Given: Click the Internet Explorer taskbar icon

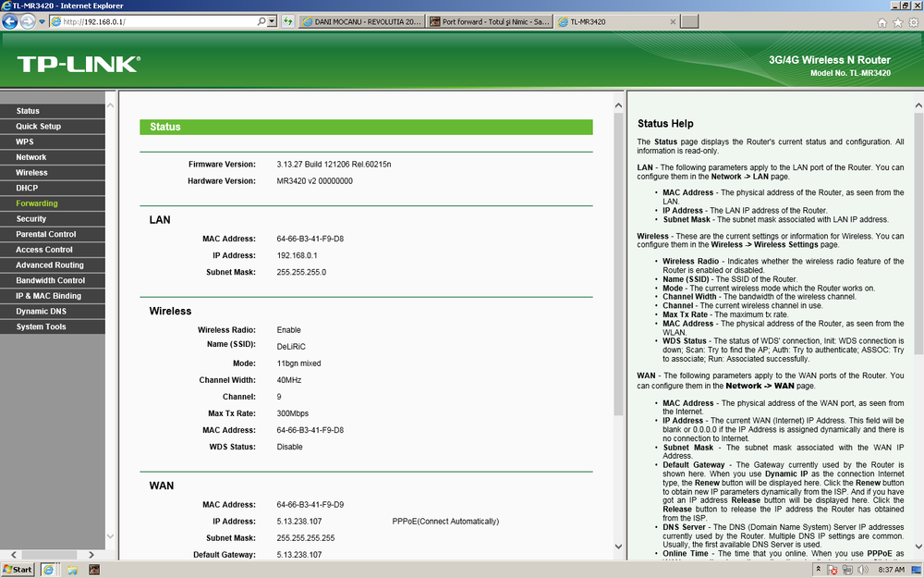Looking at the screenshot, I should pos(48,569).
